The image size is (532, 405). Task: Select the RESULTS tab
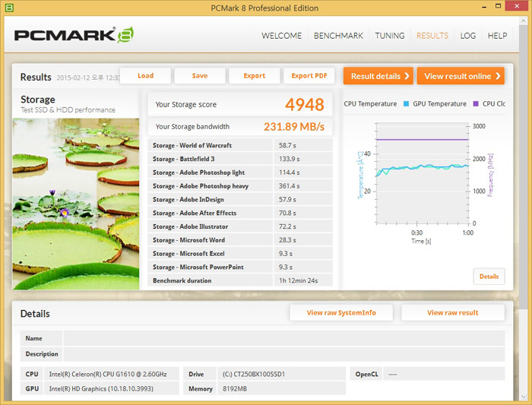pyautogui.click(x=432, y=36)
